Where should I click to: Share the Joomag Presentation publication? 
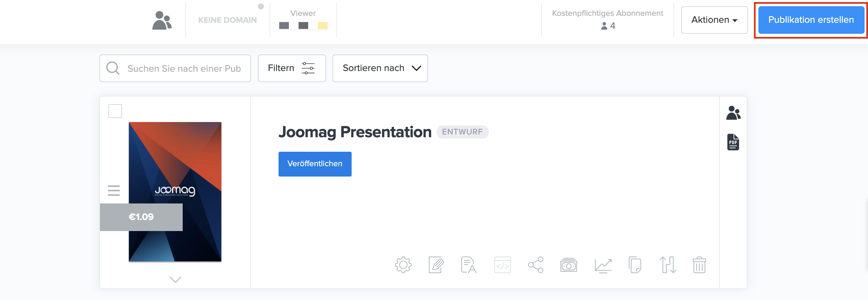(535, 265)
